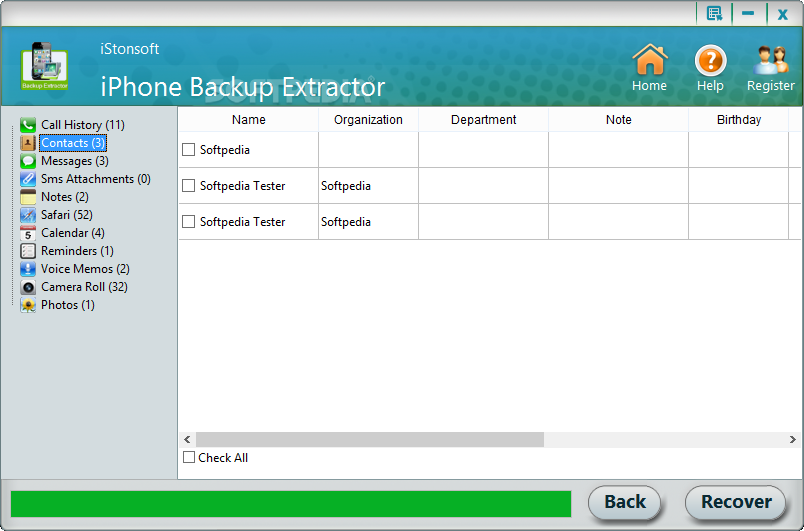The width and height of the screenshot is (804, 531).
Task: Click the Register label in header
Action: point(771,86)
